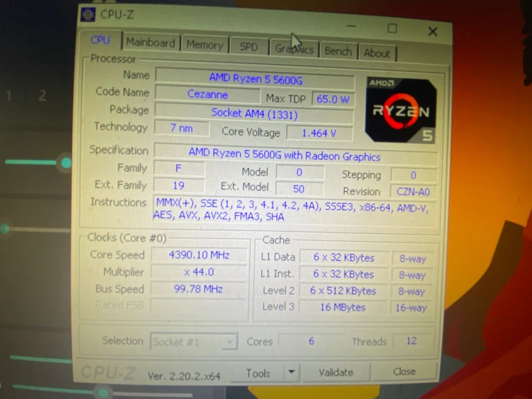Click the Bus Speed value 99.78 MHz
This screenshot has width=532, height=399.
199,289
